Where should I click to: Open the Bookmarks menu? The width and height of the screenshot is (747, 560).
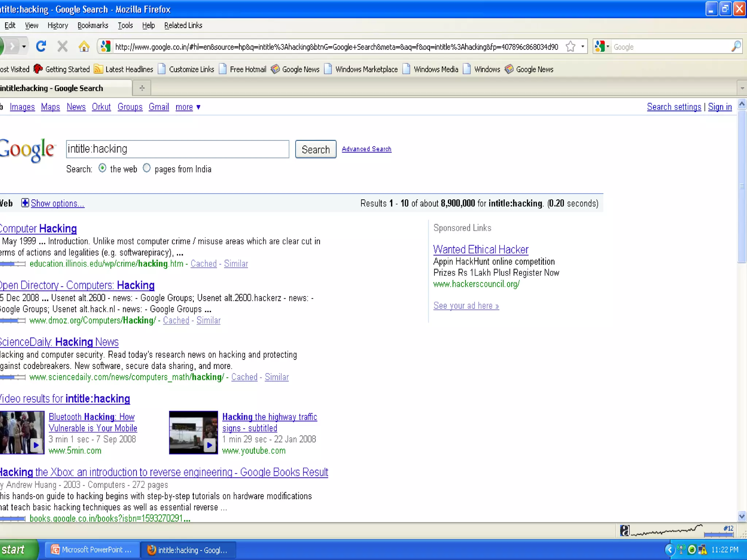point(93,25)
